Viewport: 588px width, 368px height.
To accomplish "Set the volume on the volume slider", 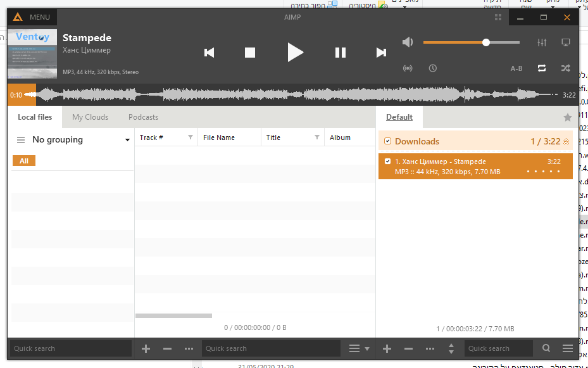I will tap(472, 42).
